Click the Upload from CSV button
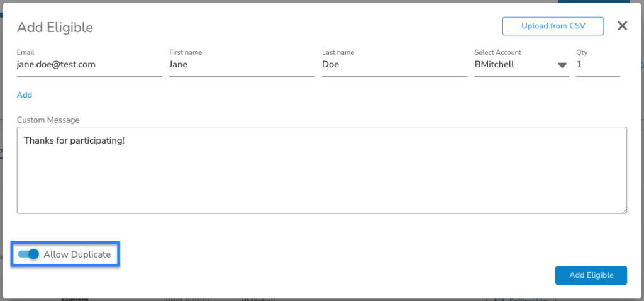The width and height of the screenshot is (644, 301). click(x=553, y=26)
